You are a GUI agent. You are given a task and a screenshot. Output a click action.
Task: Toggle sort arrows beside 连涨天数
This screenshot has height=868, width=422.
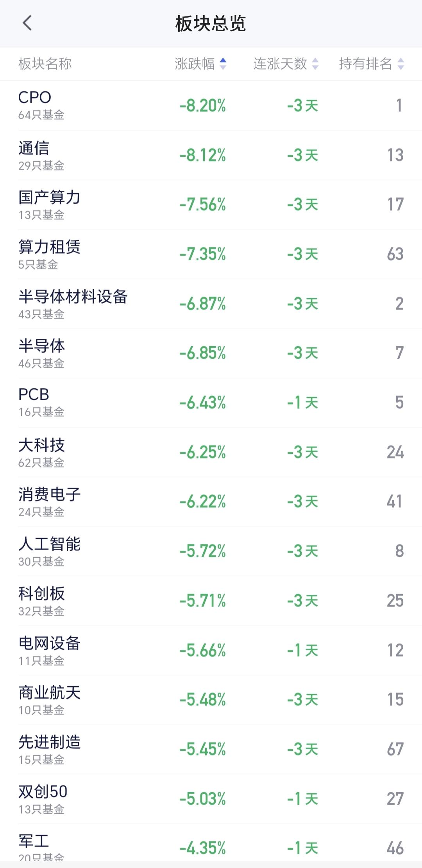point(315,64)
